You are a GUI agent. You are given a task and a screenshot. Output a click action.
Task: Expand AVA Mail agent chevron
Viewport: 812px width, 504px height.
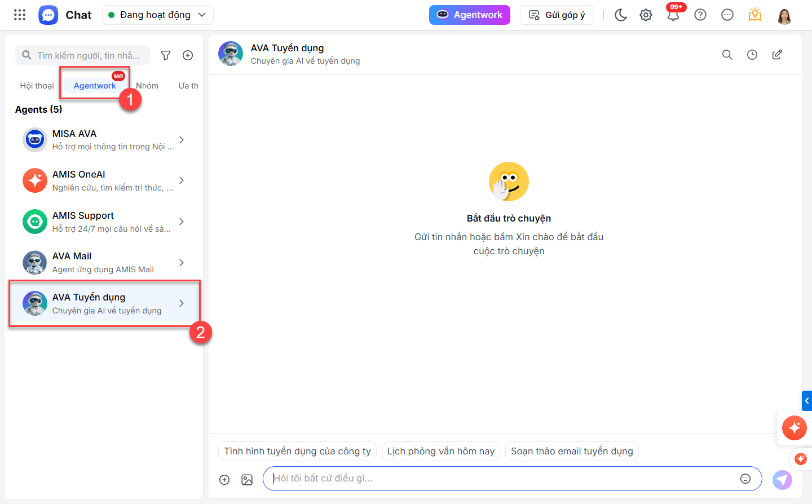click(182, 263)
